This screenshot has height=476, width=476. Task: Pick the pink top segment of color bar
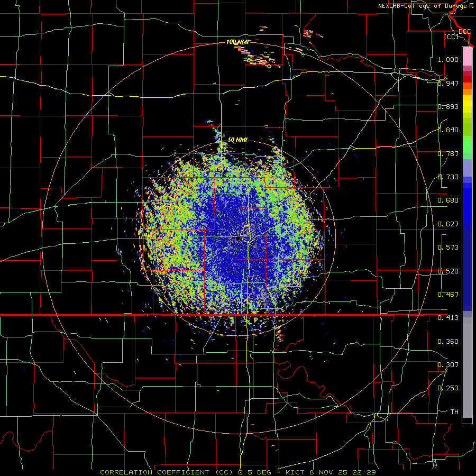(467, 56)
